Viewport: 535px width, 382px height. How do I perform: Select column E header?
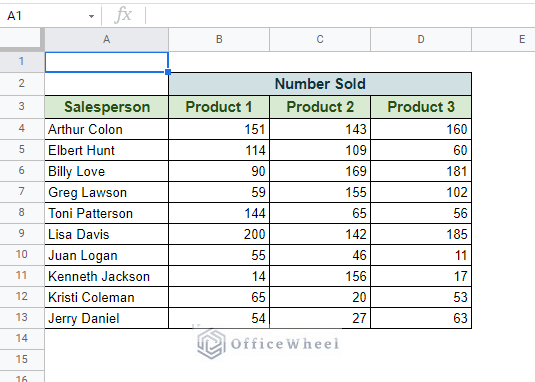504,40
